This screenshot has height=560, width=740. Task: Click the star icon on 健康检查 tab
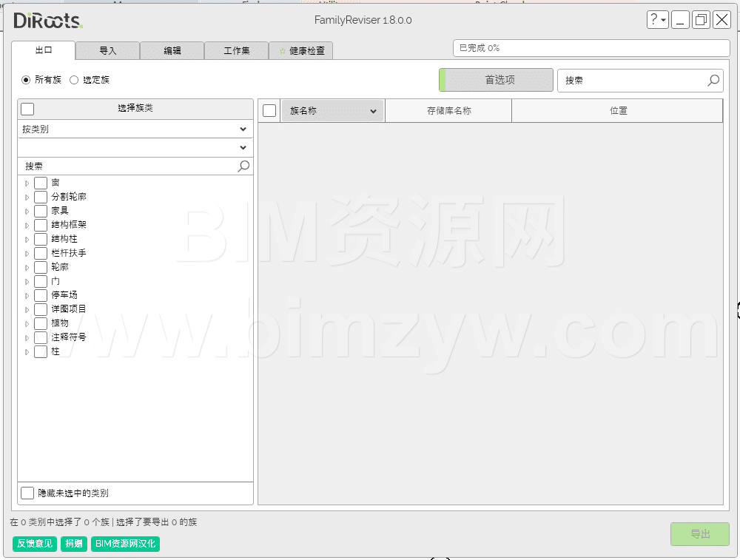click(x=282, y=51)
